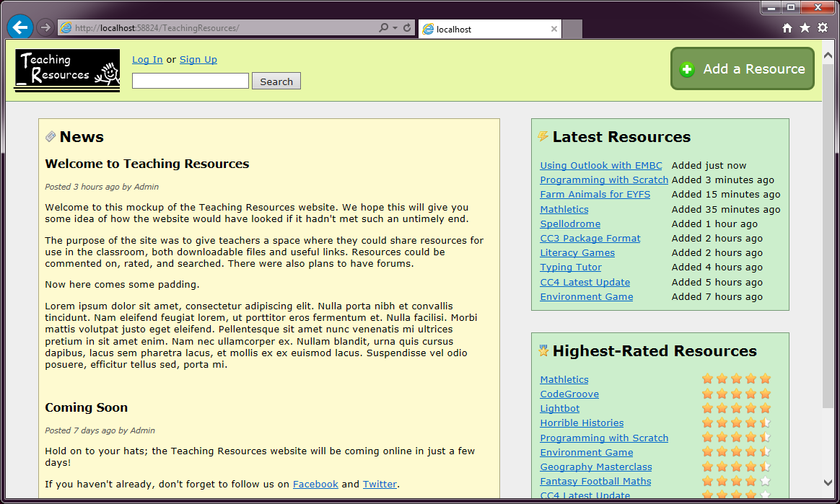Close the localhost tab
The height and width of the screenshot is (504, 840).
pyautogui.click(x=554, y=29)
